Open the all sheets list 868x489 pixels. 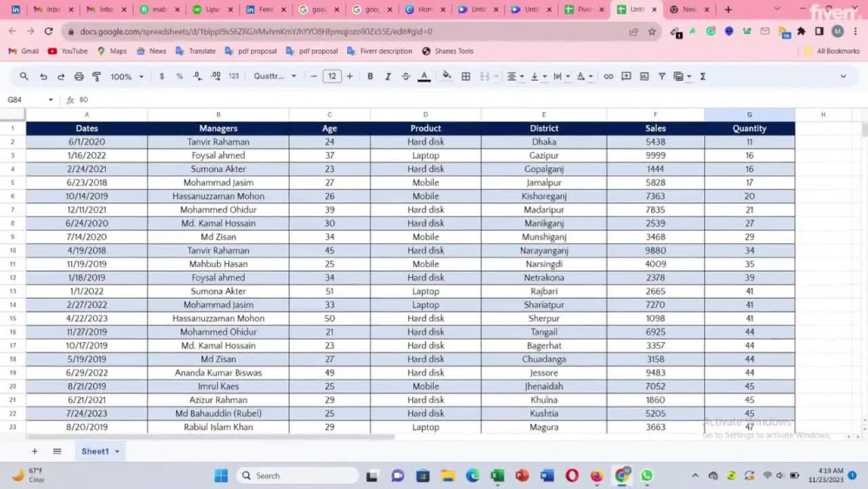point(57,452)
